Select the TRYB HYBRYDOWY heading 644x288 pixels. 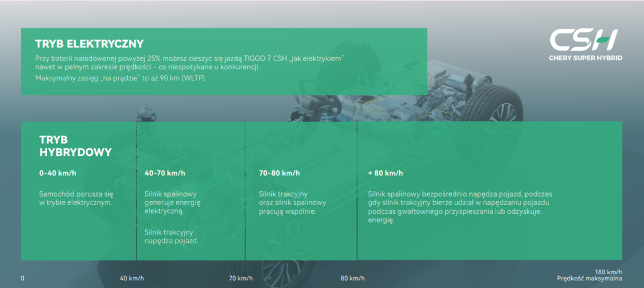click(75, 145)
